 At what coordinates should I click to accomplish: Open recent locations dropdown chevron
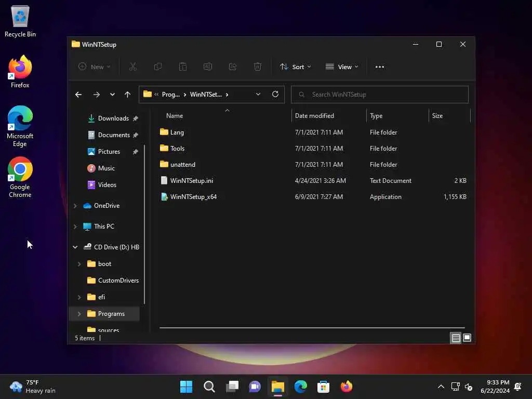(112, 95)
